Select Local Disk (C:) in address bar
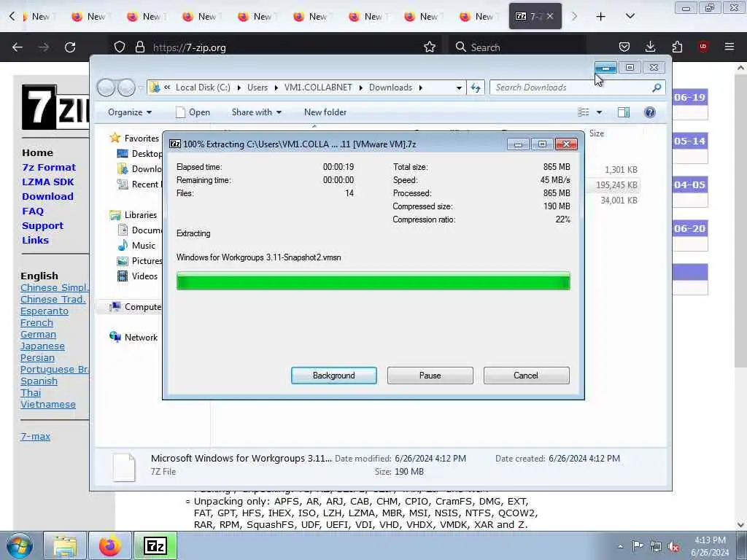The width and height of the screenshot is (747, 560). [203, 87]
